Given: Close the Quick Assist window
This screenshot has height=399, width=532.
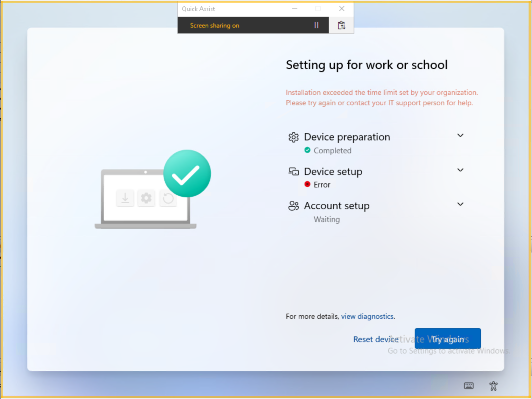Looking at the screenshot, I should (341, 9).
